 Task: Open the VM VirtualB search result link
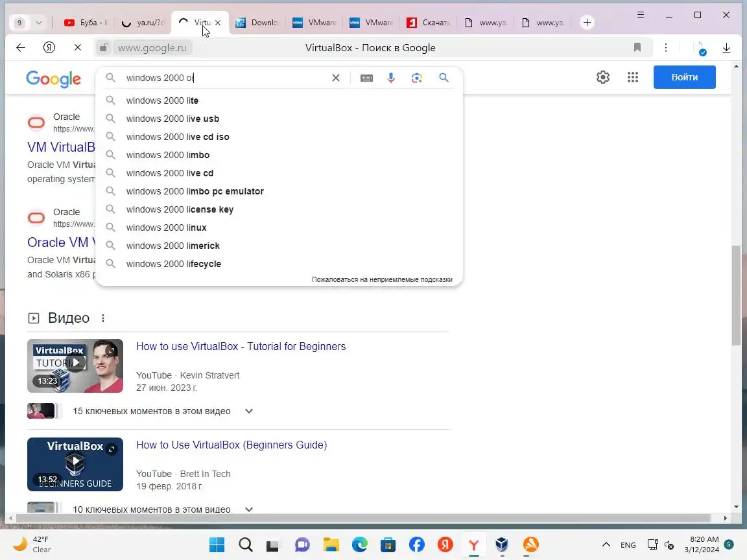tap(61, 146)
